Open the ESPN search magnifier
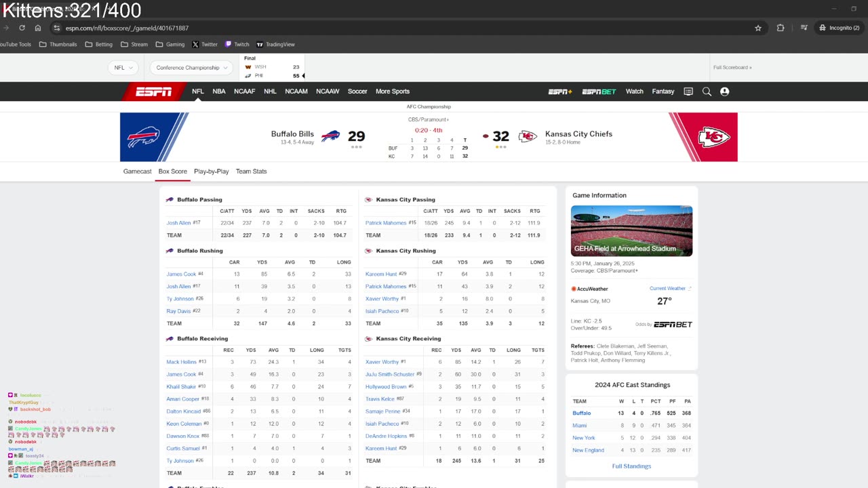868x488 pixels. [707, 91]
